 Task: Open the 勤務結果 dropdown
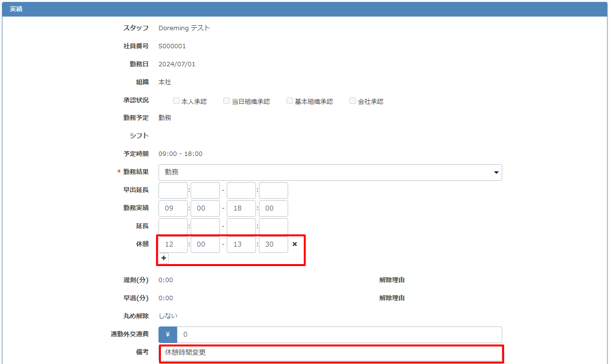point(330,172)
